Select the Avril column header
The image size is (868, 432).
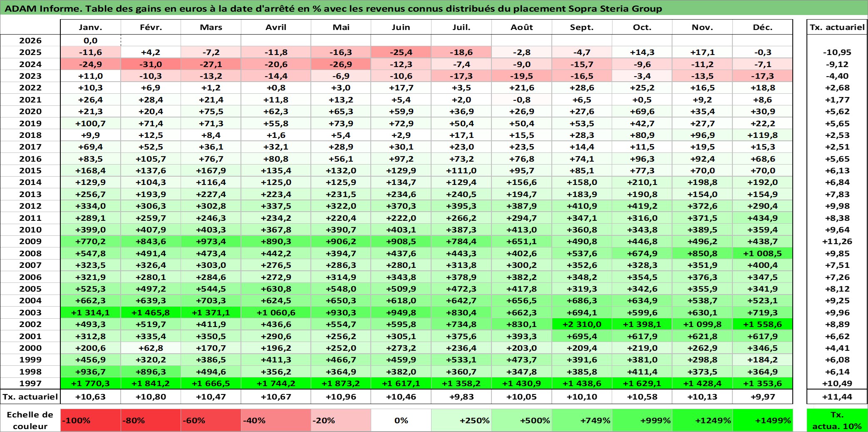tap(276, 27)
